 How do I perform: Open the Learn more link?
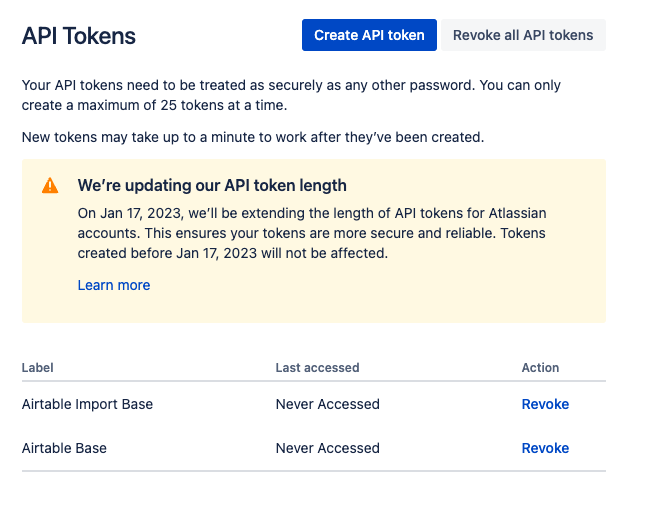point(114,285)
